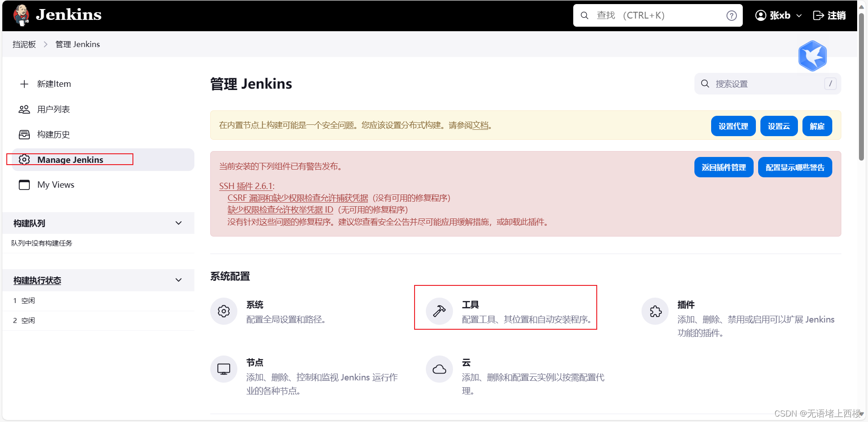Click the 构建历史 sidebar icon
Image resolution: width=868 pixels, height=422 pixels.
coord(24,134)
